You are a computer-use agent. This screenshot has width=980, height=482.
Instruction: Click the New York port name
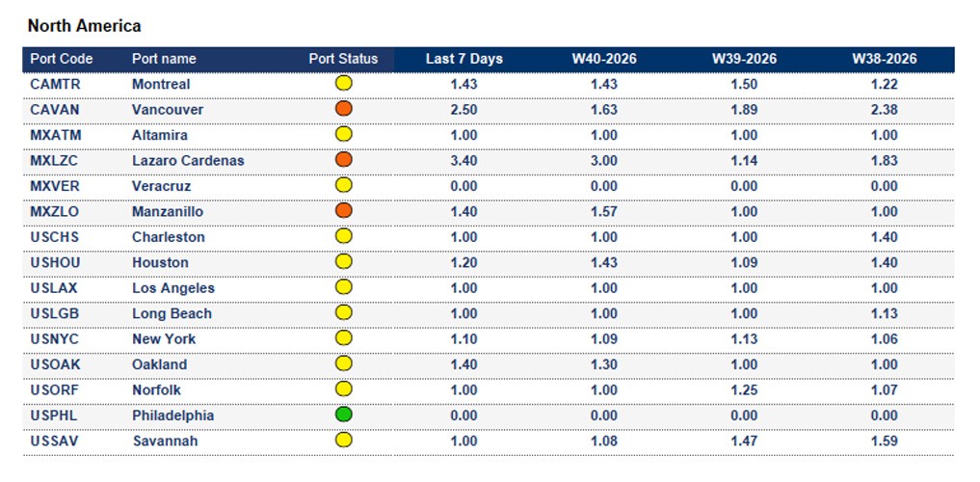[x=164, y=338]
